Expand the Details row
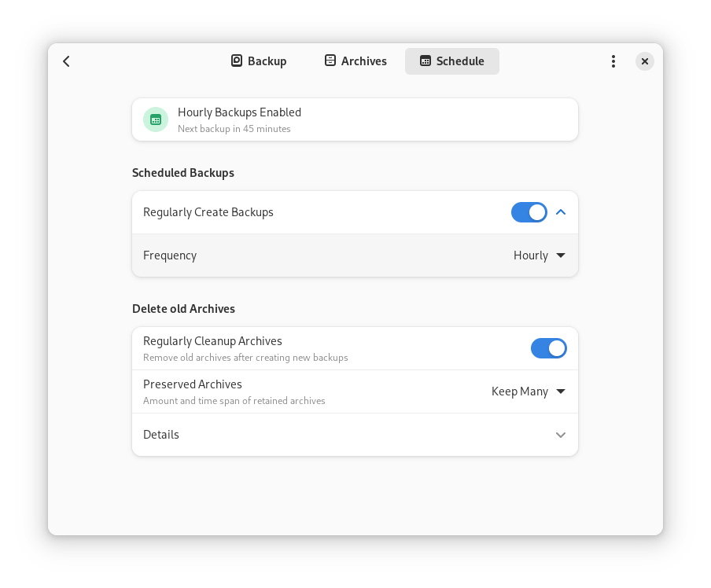711x588 pixels. click(x=355, y=435)
